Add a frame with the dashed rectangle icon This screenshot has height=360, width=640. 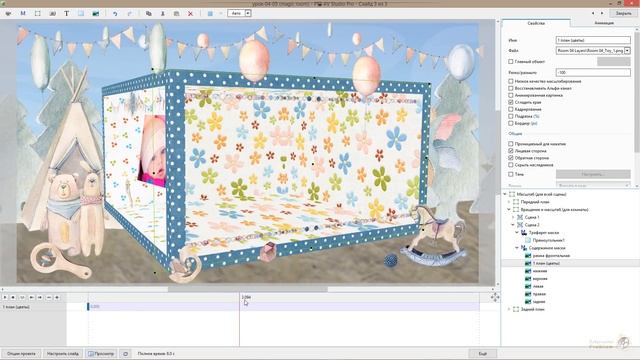[38, 13]
